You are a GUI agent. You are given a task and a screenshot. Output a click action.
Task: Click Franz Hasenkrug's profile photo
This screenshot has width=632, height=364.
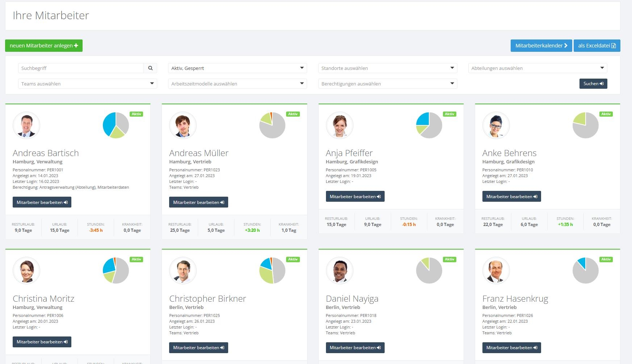coord(496,271)
